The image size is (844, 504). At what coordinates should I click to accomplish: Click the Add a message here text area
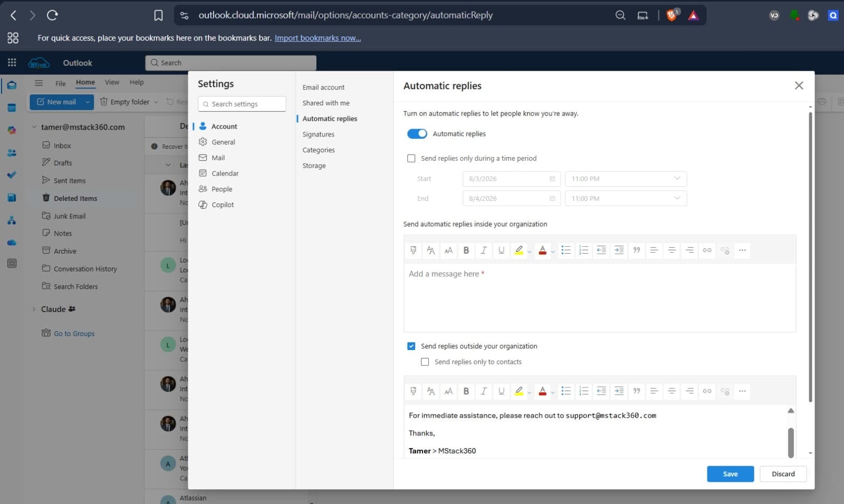click(x=600, y=298)
